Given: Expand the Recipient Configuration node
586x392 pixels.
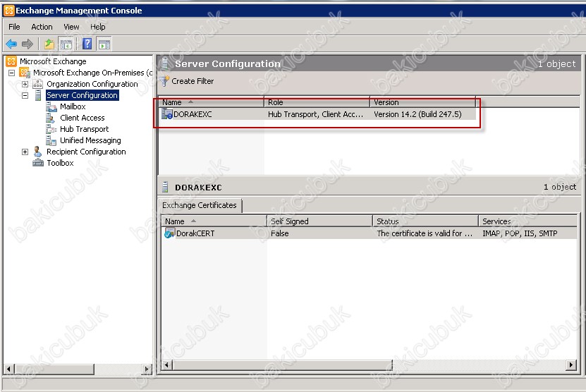Looking at the screenshot, I should pos(25,152).
